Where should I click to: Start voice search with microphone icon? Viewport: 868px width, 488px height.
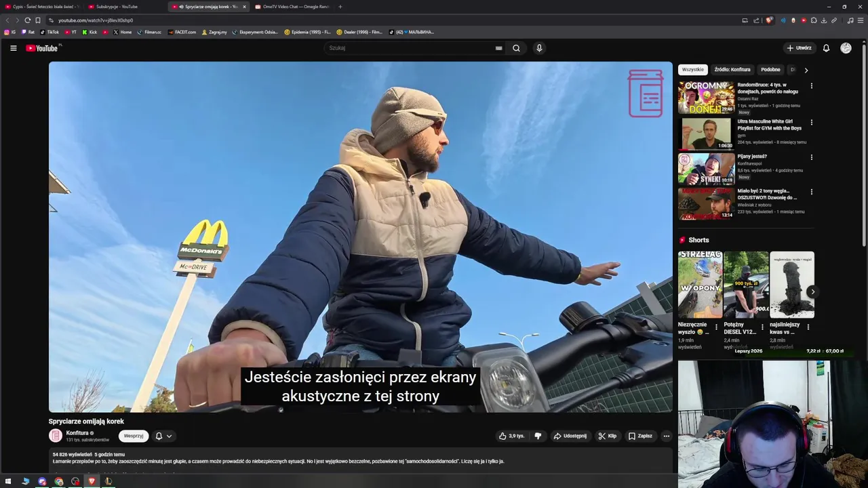[539, 48]
